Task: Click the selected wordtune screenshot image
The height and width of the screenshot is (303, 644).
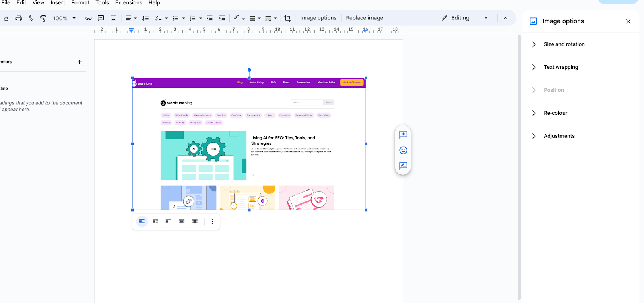Action: coord(249,144)
